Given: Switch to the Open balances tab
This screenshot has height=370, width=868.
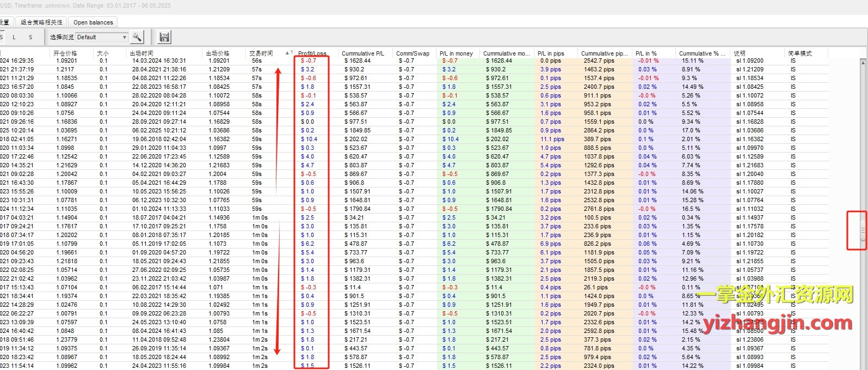Looking at the screenshot, I should point(93,22).
